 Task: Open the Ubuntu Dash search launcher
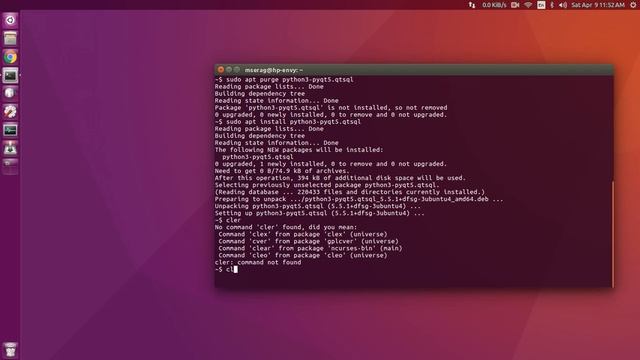point(10,20)
